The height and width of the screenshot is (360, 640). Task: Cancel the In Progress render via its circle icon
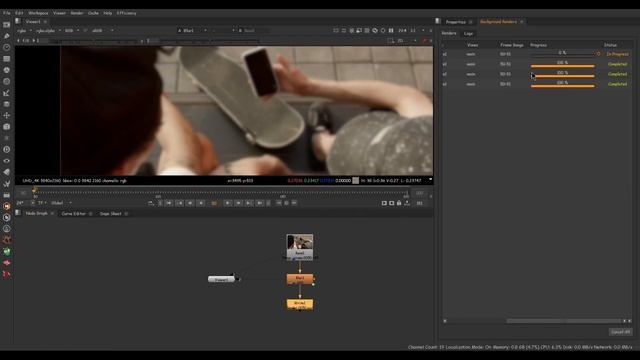click(598, 54)
